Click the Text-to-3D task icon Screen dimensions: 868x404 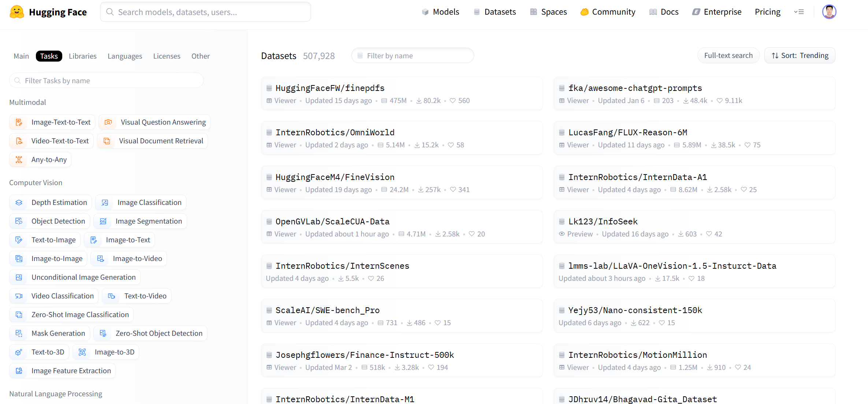(19, 352)
